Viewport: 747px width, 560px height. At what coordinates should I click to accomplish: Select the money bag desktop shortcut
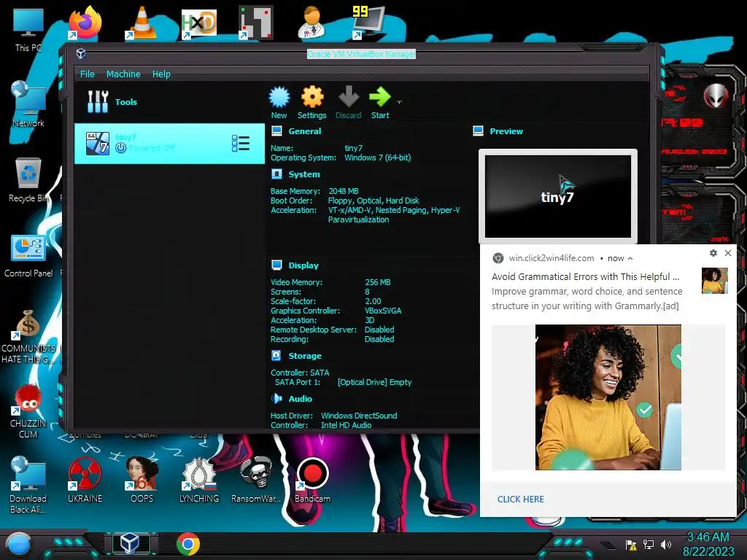(x=28, y=336)
